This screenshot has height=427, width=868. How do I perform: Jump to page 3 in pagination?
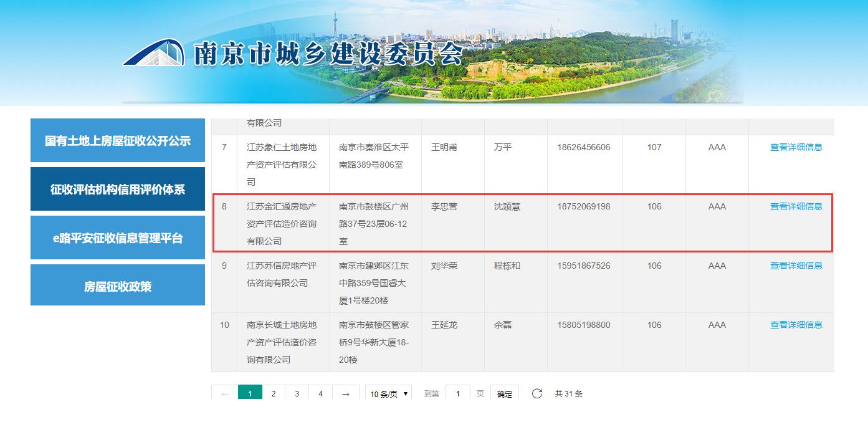coord(297,394)
